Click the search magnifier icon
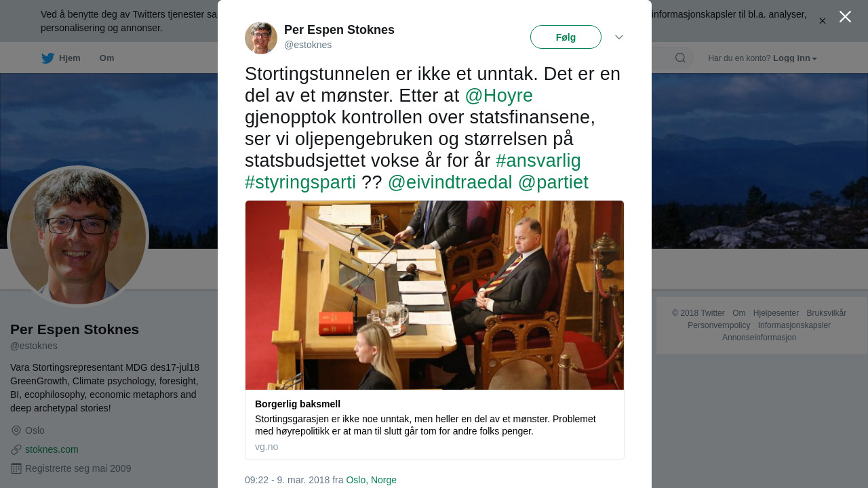Viewport: 868px width, 488px height. pos(680,58)
